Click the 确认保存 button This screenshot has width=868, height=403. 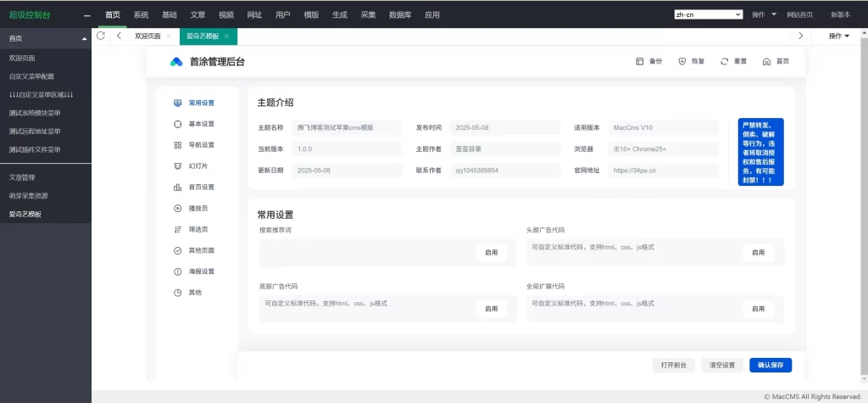(771, 366)
